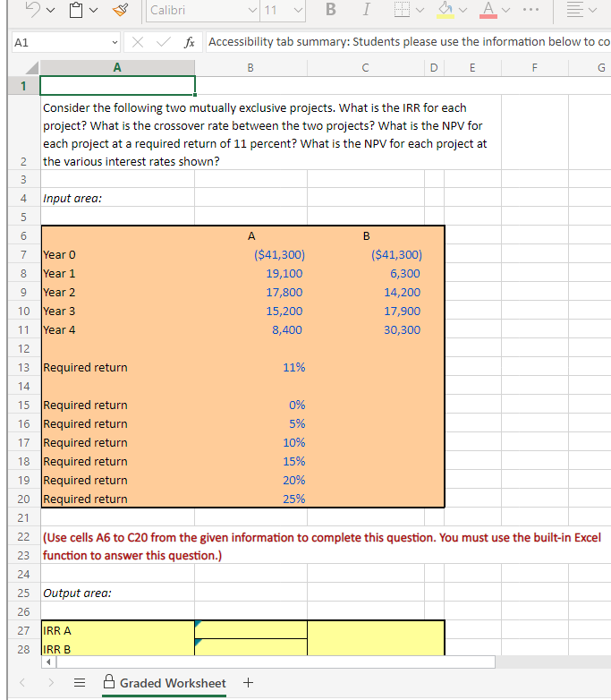This screenshot has width=611, height=700.
Task: Open the fill color dropdown arrow
Action: [x=462, y=10]
